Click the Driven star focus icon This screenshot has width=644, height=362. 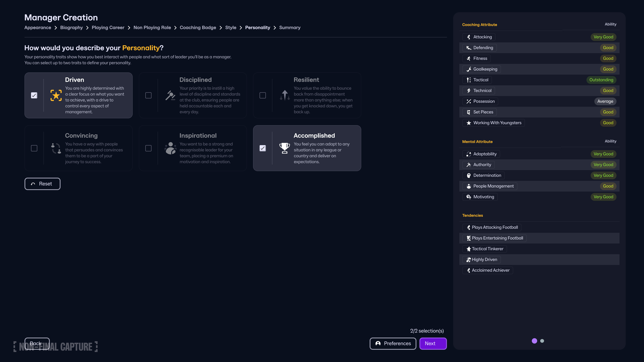click(x=56, y=95)
